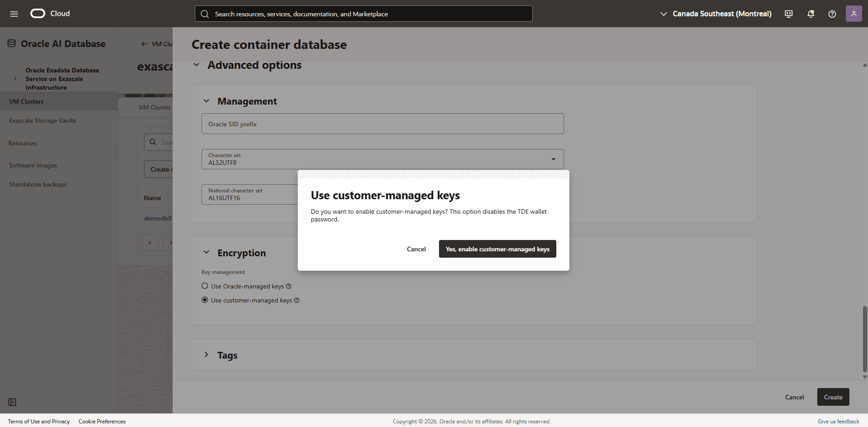Open National character set dropdown
868x427 pixels.
pyautogui.click(x=250, y=194)
